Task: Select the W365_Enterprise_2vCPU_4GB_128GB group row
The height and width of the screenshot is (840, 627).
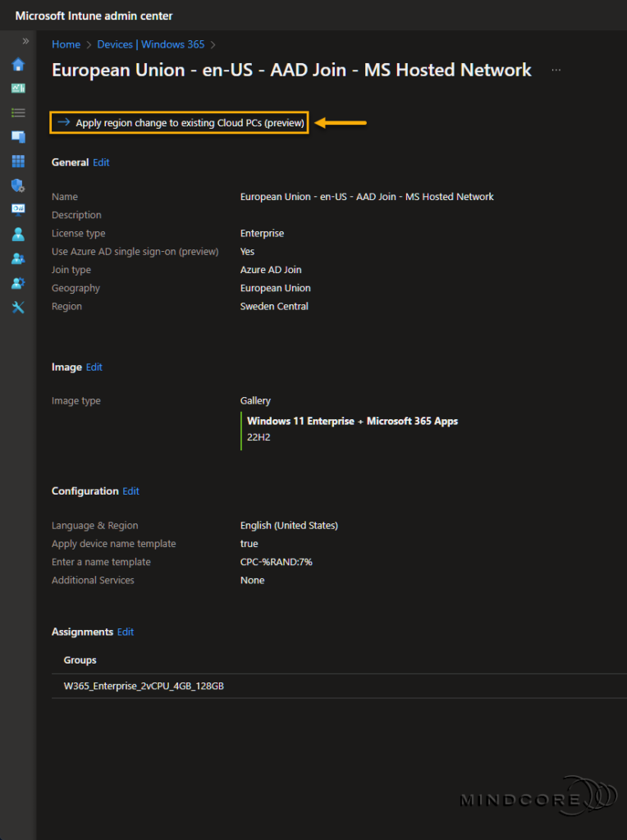Action: tap(339, 687)
